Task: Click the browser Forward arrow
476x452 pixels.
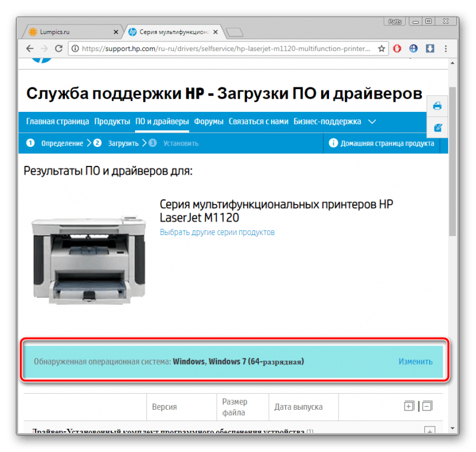Action: [x=44, y=49]
